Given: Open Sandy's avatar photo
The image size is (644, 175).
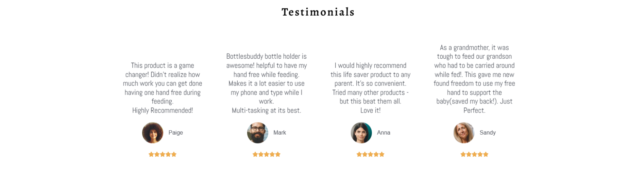Looking at the screenshot, I should 464,133.
